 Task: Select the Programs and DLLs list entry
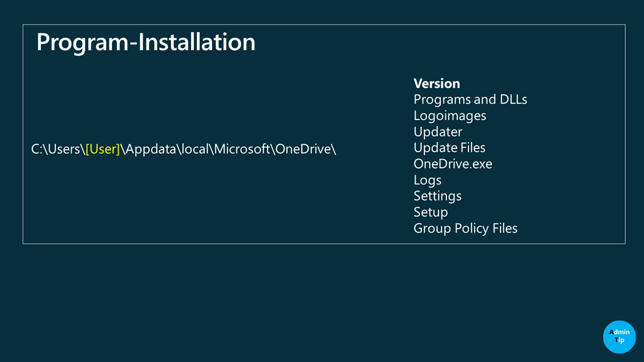coord(470,99)
